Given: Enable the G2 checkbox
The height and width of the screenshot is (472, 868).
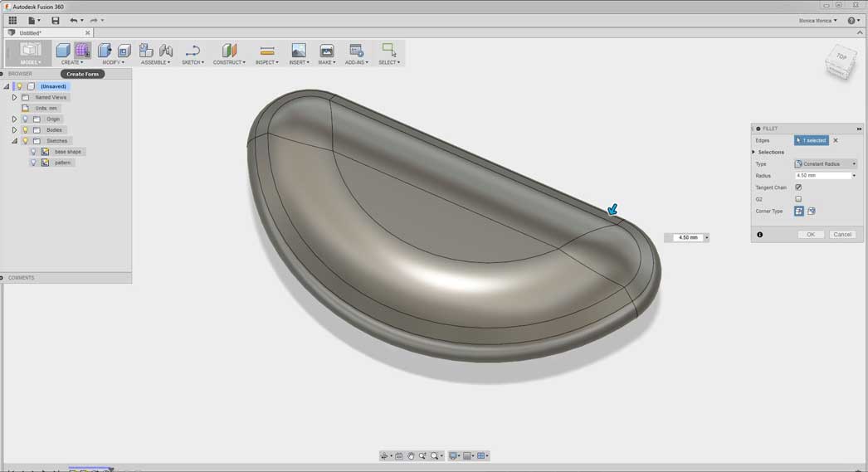Looking at the screenshot, I should [798, 199].
